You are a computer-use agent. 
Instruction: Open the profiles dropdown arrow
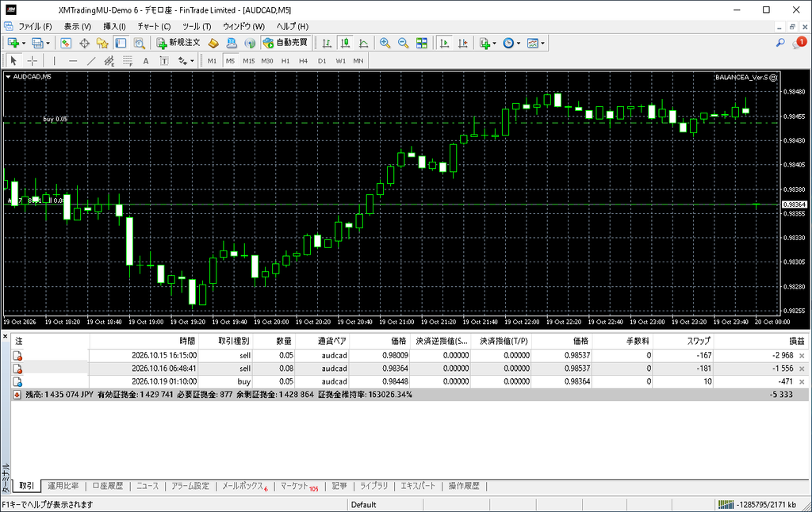(x=48, y=44)
